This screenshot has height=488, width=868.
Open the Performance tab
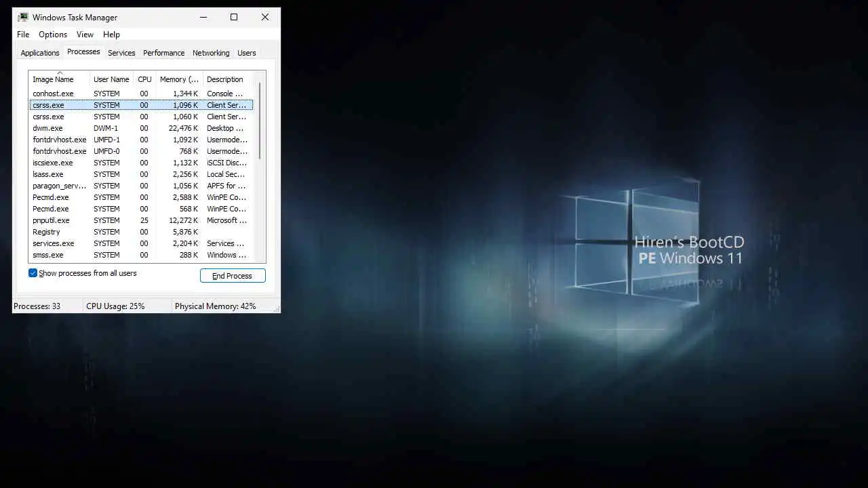pos(163,53)
